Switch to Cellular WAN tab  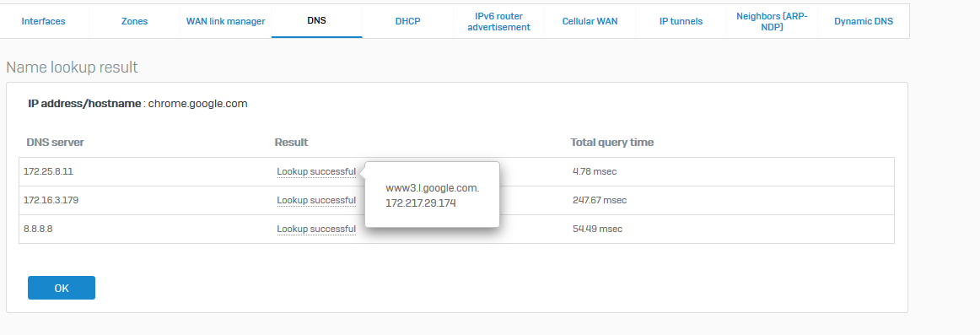[x=590, y=21]
